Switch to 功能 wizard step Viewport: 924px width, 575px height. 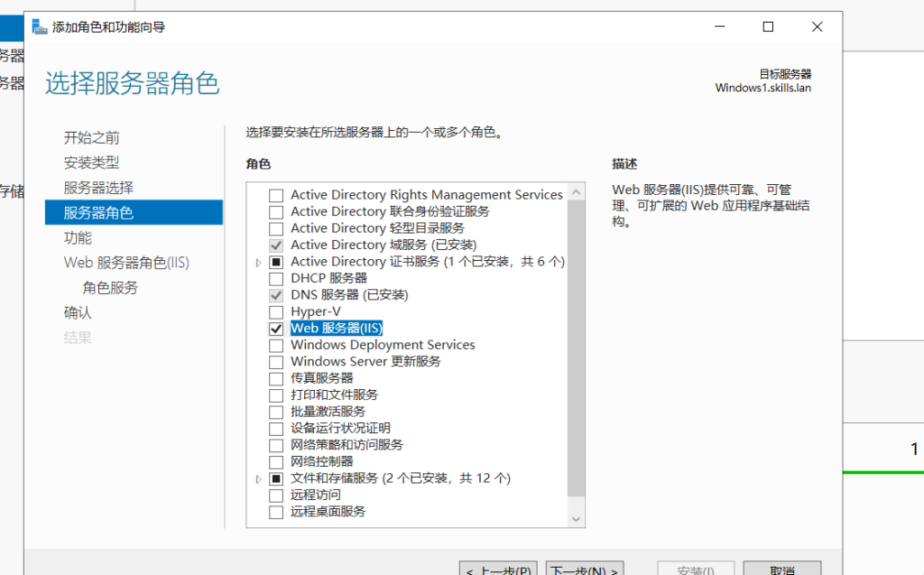78,237
